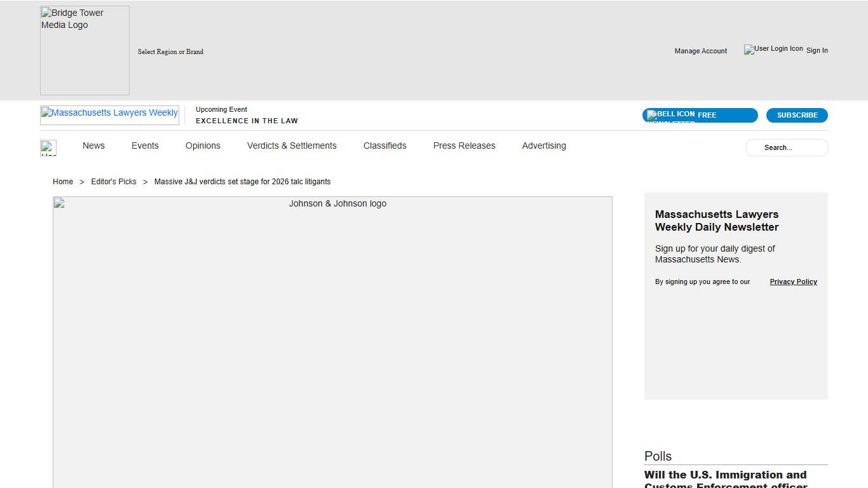The height and width of the screenshot is (488, 868).
Task: Click the Privacy Policy link
Action: click(x=793, y=281)
